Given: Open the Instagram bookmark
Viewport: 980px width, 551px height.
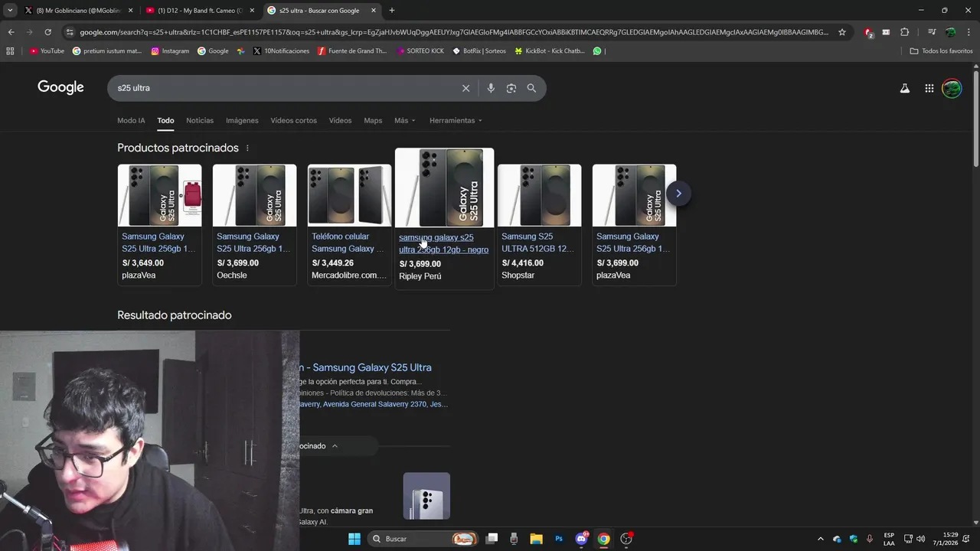Looking at the screenshot, I should [170, 51].
